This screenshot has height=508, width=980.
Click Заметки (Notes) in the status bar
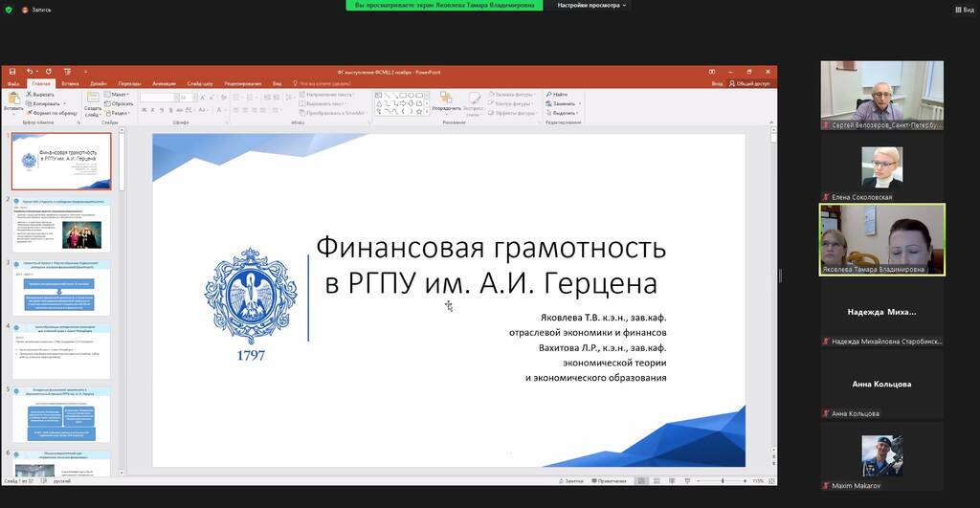coord(570,481)
